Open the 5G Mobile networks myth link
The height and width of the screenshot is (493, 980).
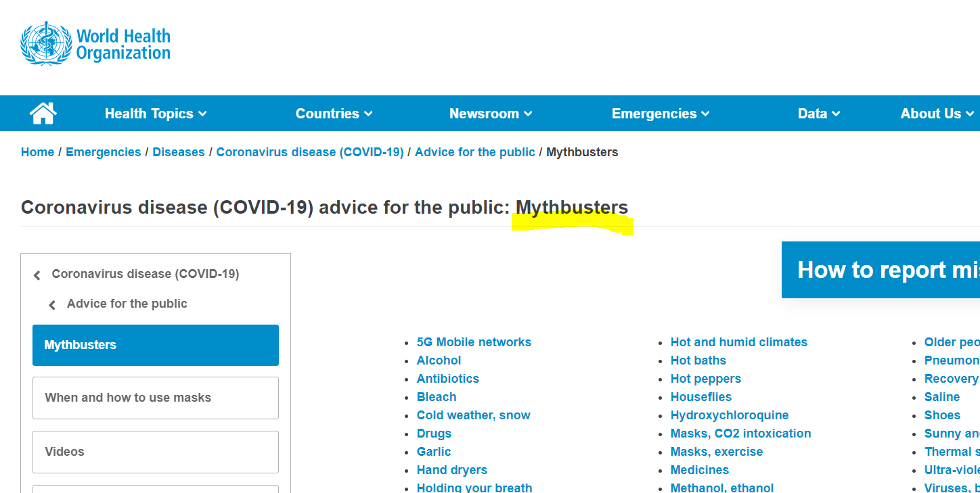[474, 342]
